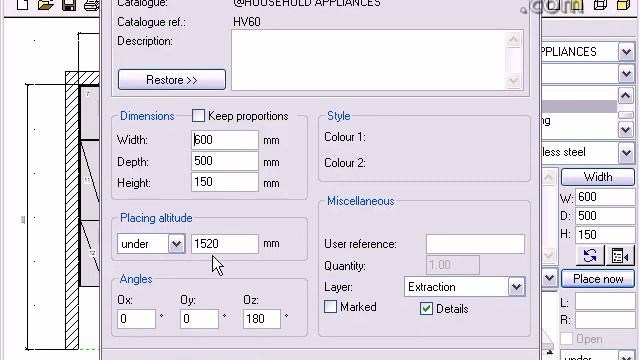The height and width of the screenshot is (360, 640).
Task: Click the catalogue ref value HV60
Action: 247,22
